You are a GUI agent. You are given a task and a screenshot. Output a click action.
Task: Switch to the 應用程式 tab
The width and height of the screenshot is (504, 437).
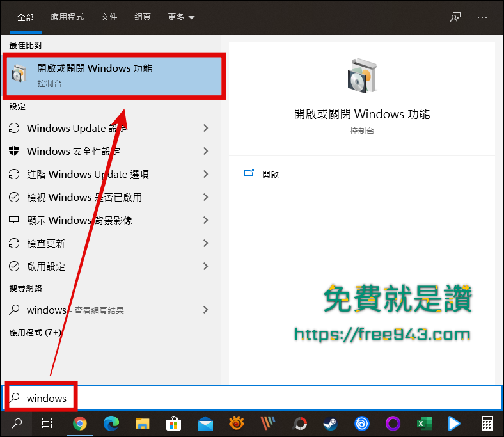67,17
